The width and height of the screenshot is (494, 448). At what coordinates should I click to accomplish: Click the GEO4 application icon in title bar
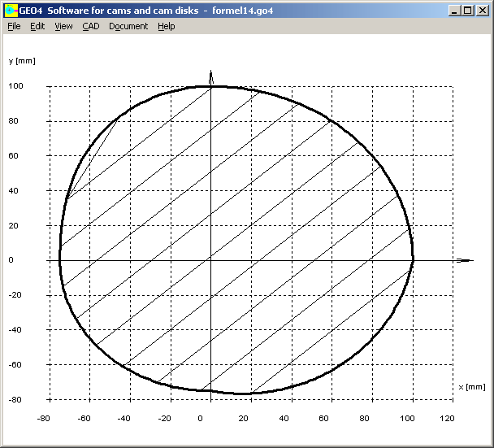pos(11,11)
